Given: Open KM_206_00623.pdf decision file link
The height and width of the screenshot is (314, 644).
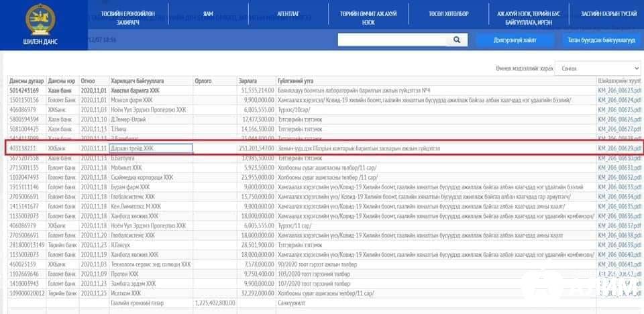Looking at the screenshot, I should coord(620,90).
